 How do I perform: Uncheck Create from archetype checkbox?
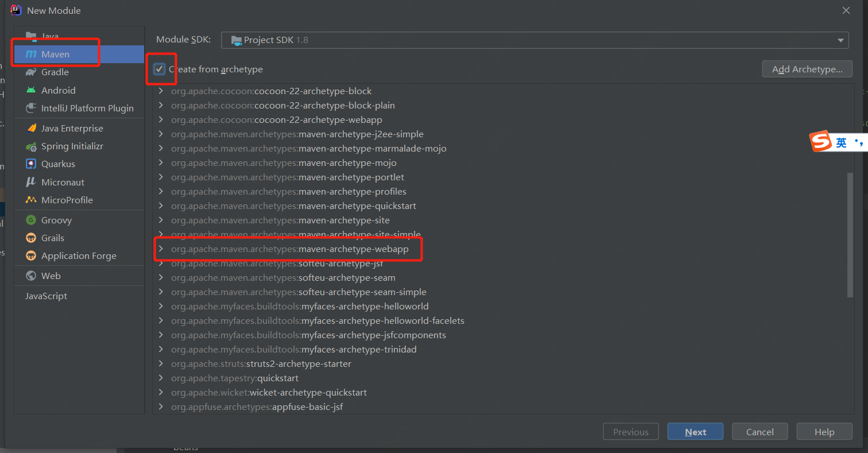pyautogui.click(x=160, y=69)
